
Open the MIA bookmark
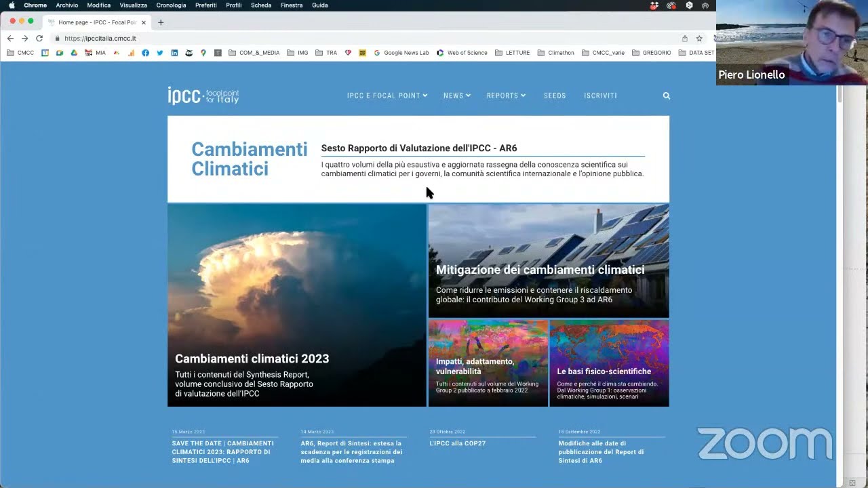click(x=95, y=53)
